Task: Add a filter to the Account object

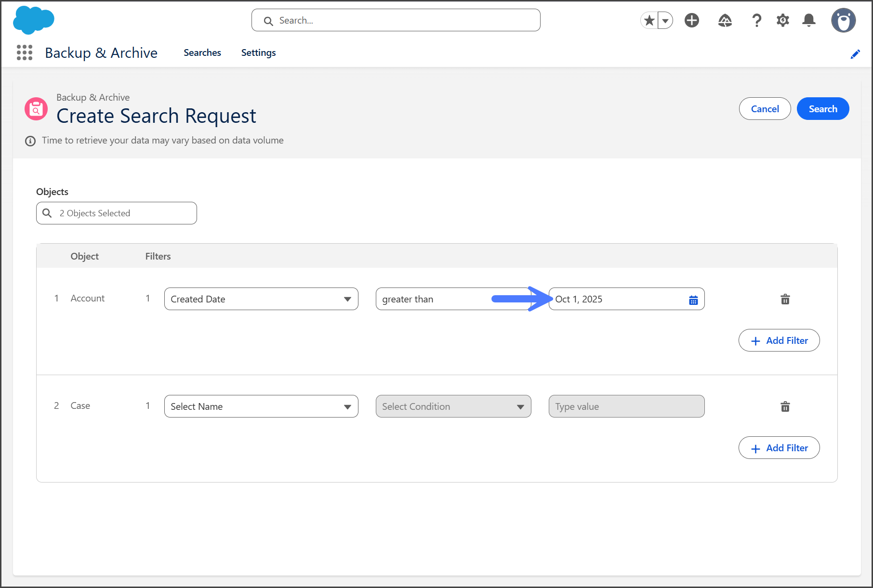Action: (x=779, y=340)
